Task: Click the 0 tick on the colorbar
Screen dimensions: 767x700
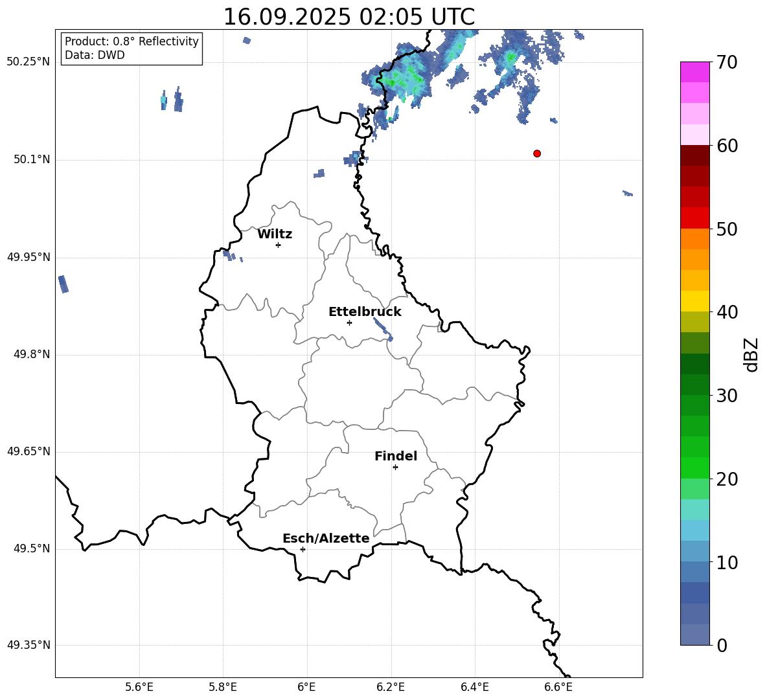Action: click(722, 646)
